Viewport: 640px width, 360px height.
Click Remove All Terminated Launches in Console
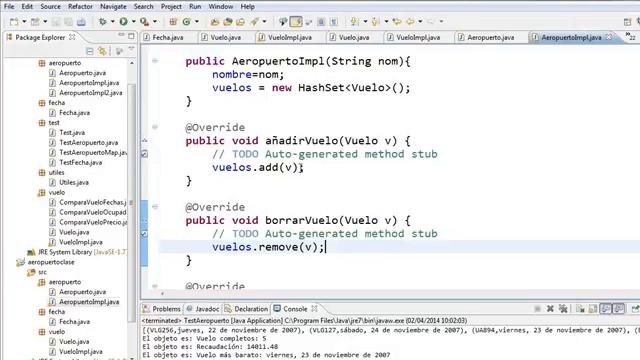pos(563,309)
